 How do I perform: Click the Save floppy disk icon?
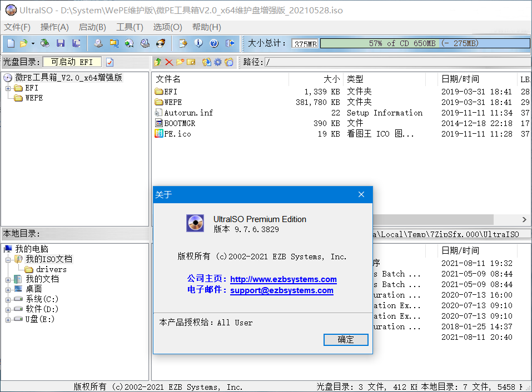point(61,43)
